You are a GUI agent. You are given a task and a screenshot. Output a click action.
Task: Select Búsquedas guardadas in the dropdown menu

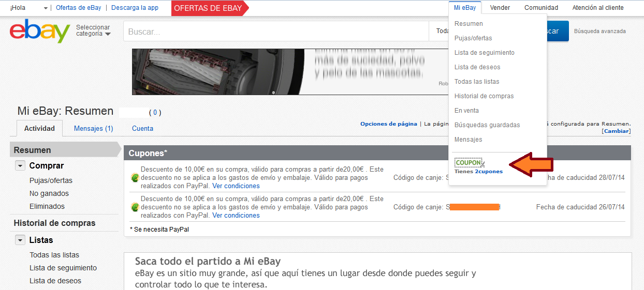pos(487,125)
